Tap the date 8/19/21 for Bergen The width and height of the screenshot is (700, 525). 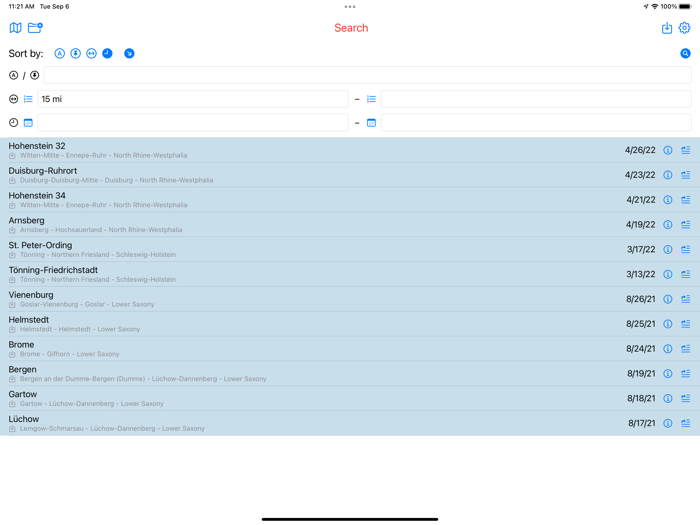pyautogui.click(x=641, y=374)
